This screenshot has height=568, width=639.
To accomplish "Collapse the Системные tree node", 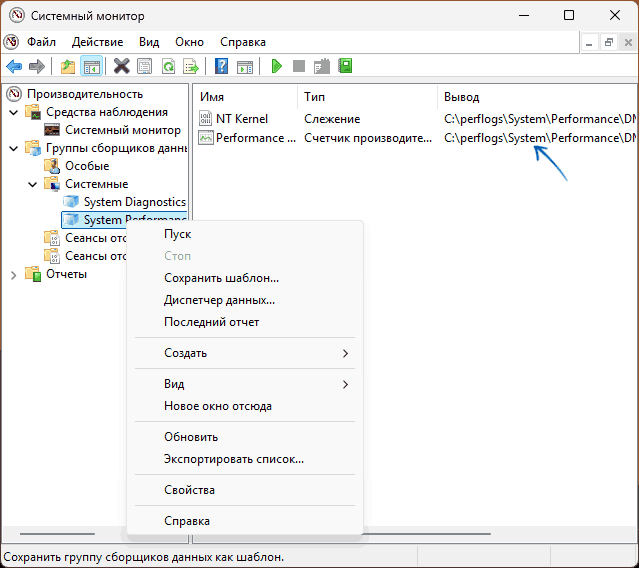I will (33, 184).
